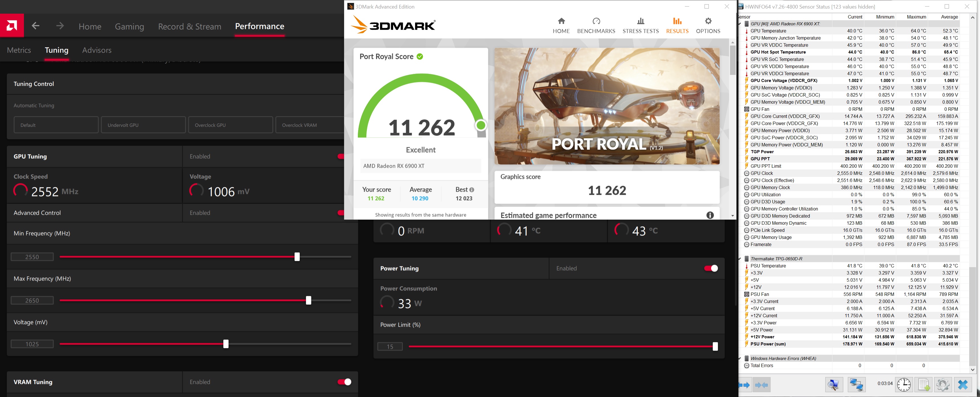Image resolution: width=980 pixels, height=397 pixels.
Task: Open 3DMark Options gear
Action: (708, 25)
